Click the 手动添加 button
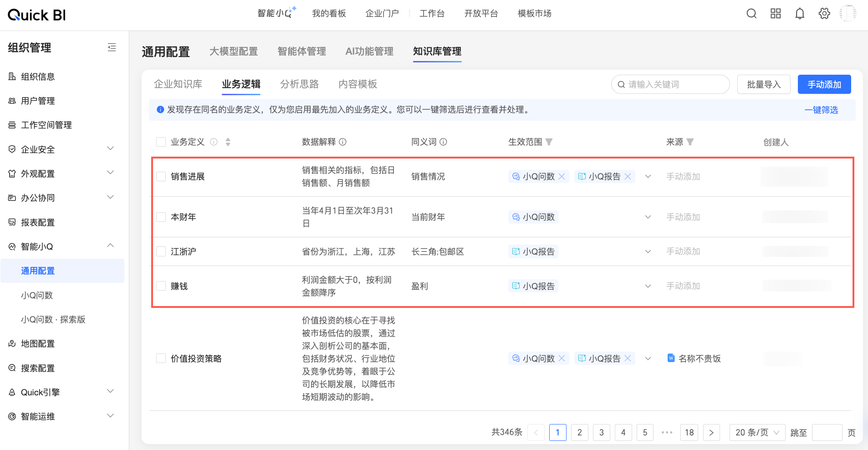The width and height of the screenshot is (868, 450). (824, 84)
